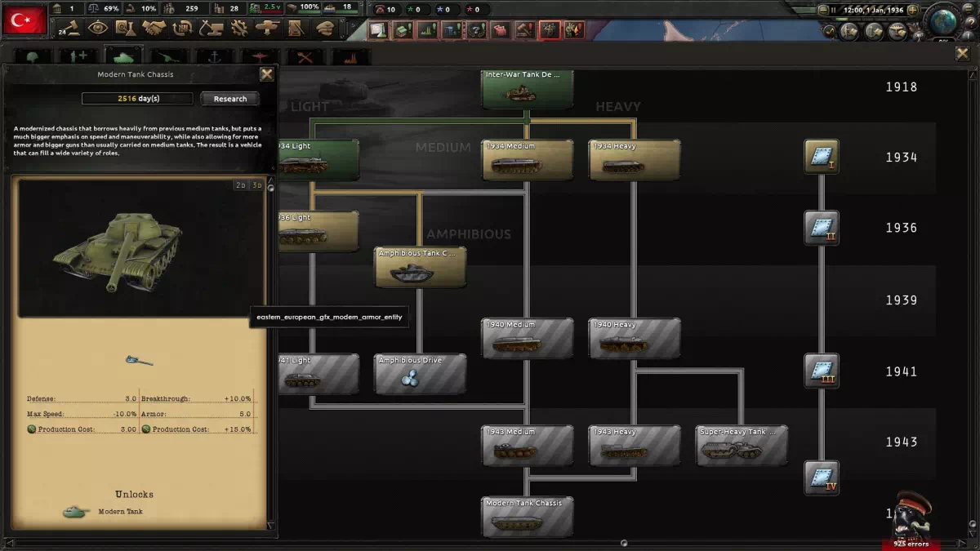This screenshot has width=980, height=551.
Task: Click the red phone diplomatic counter
Action: [385, 10]
